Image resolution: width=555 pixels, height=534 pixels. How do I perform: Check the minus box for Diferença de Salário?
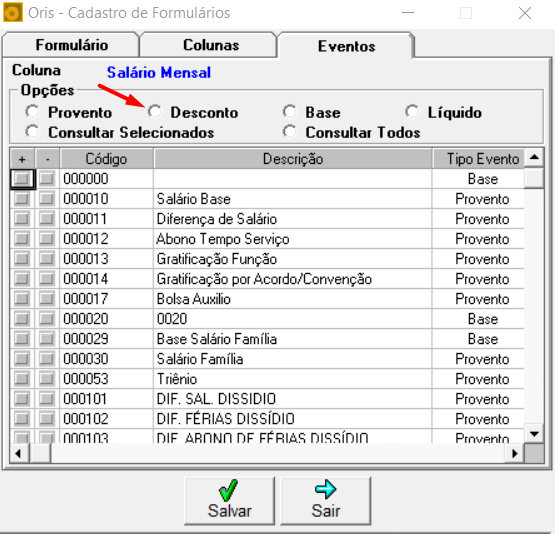pos(47,219)
